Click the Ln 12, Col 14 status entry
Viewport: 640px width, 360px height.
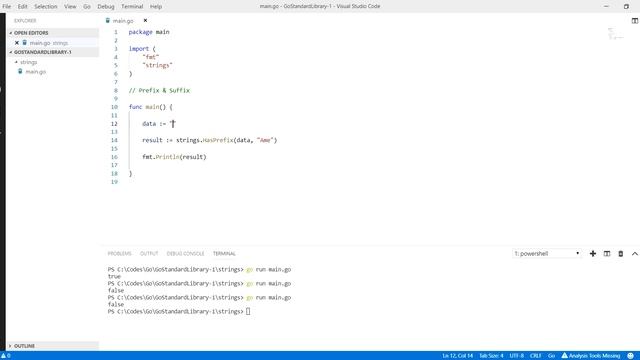coord(458,356)
